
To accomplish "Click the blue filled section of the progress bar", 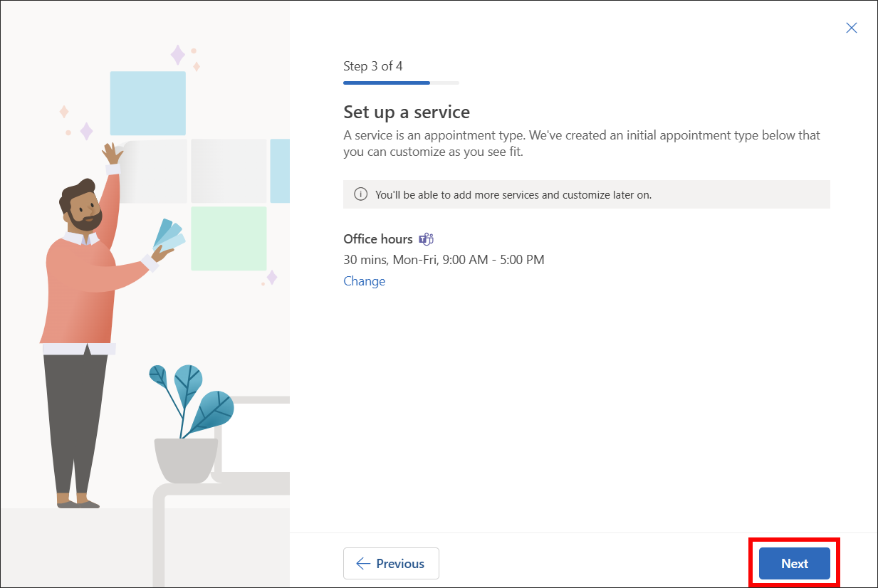I will (386, 83).
